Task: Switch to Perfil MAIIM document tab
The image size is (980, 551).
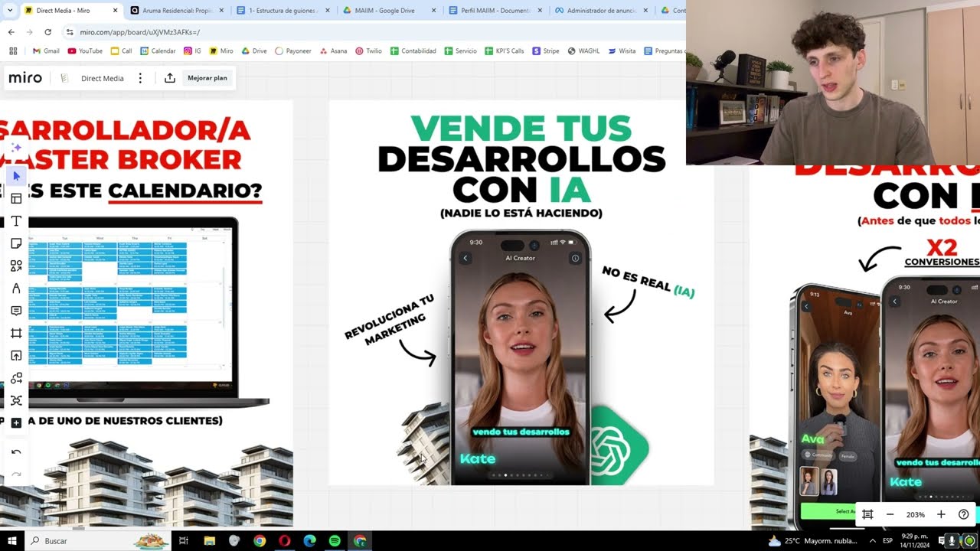Action: (494, 11)
